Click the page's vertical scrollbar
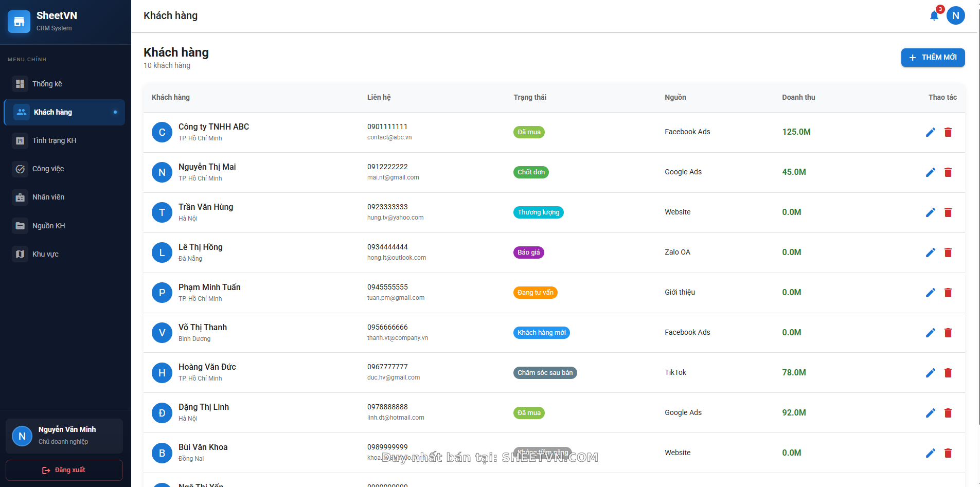 (x=978, y=206)
